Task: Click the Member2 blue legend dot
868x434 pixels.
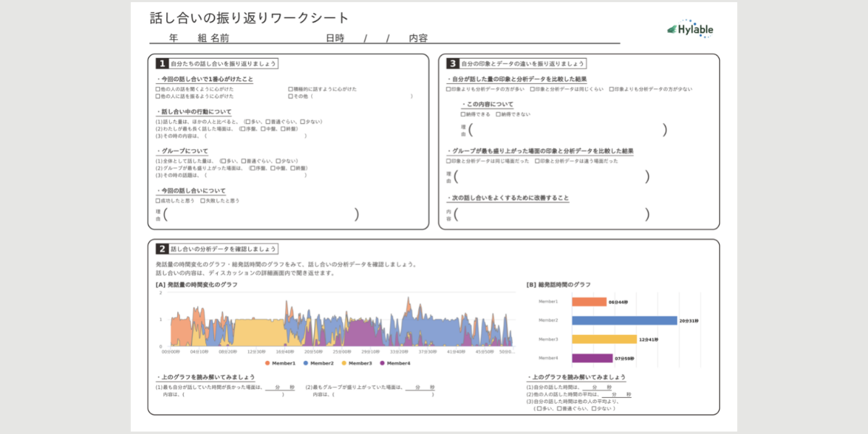Action: pos(306,363)
